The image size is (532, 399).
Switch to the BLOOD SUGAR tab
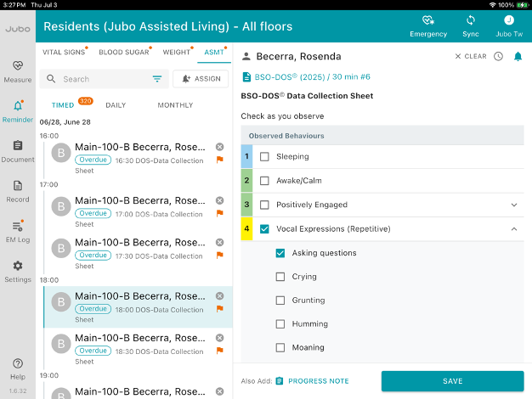click(x=124, y=52)
